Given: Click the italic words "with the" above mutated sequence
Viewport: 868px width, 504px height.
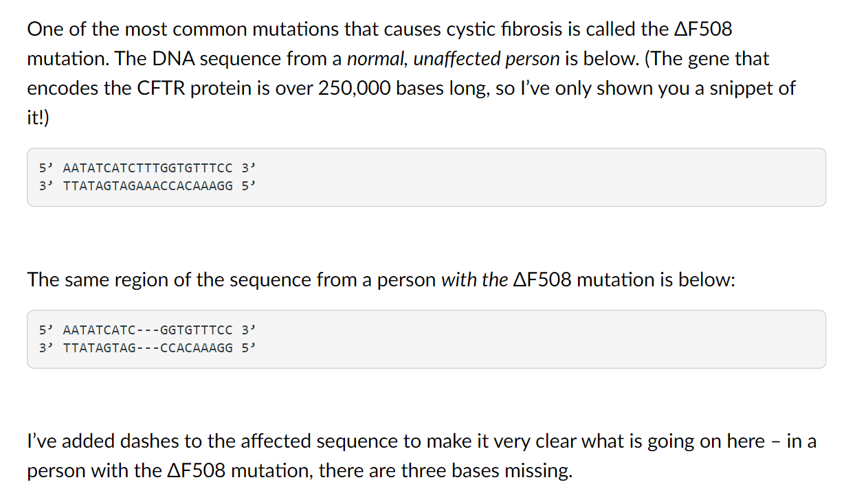Looking at the screenshot, I should click(x=474, y=280).
